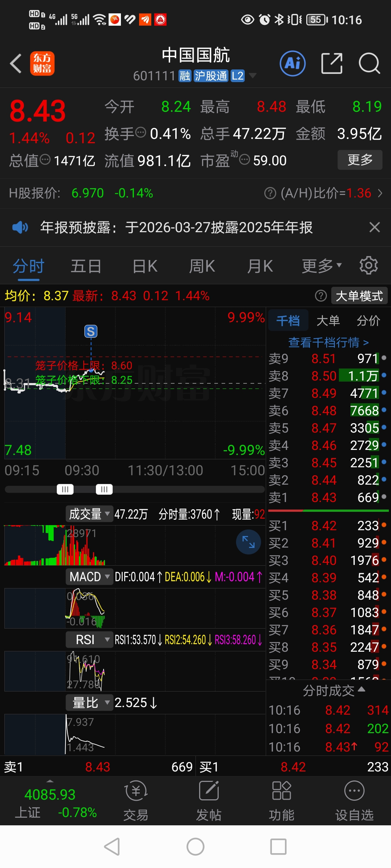Open 查看千档行情 link
The image size is (391, 868).
coord(328,342)
